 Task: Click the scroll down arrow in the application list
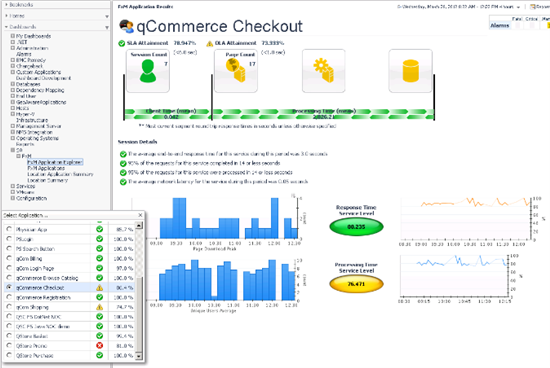click(x=139, y=356)
